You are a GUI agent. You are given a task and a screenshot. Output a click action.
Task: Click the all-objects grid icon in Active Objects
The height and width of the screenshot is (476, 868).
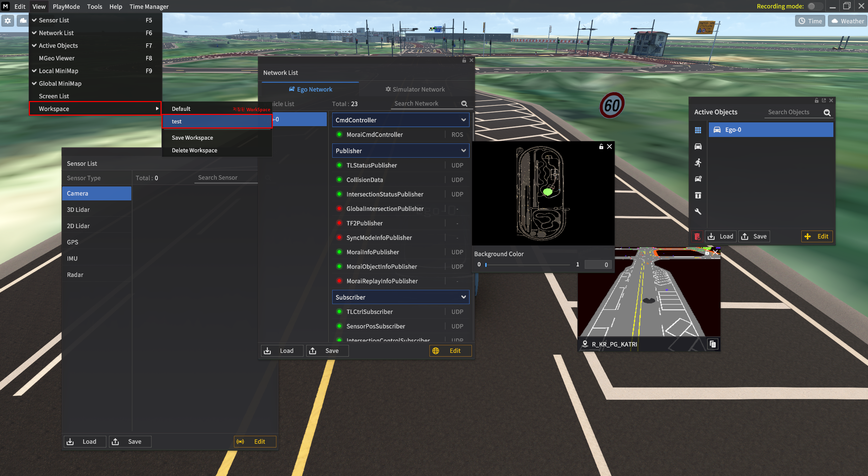(698, 130)
